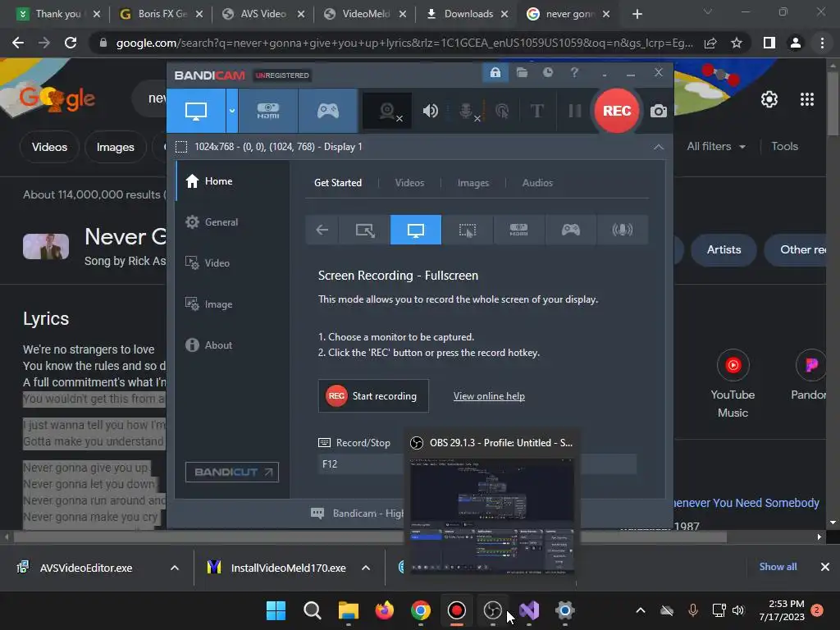This screenshot has height=630, width=840.
Task: Open Firefox from the taskbar
Action: (x=384, y=610)
